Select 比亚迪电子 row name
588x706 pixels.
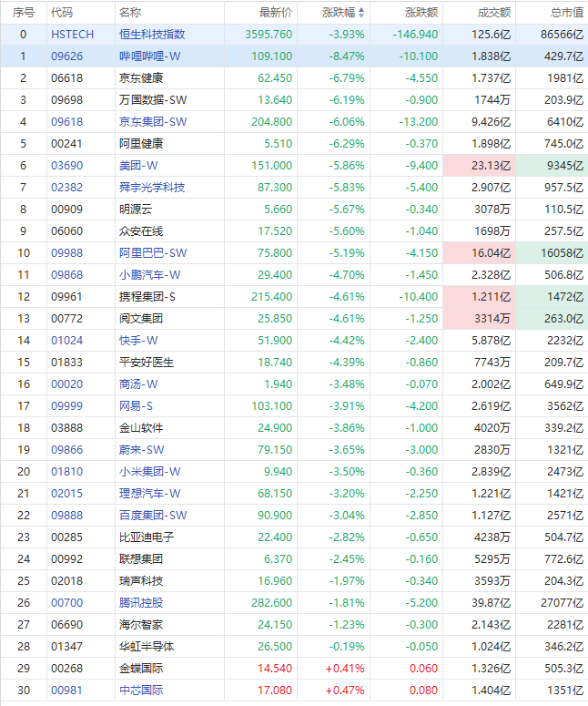point(147,537)
